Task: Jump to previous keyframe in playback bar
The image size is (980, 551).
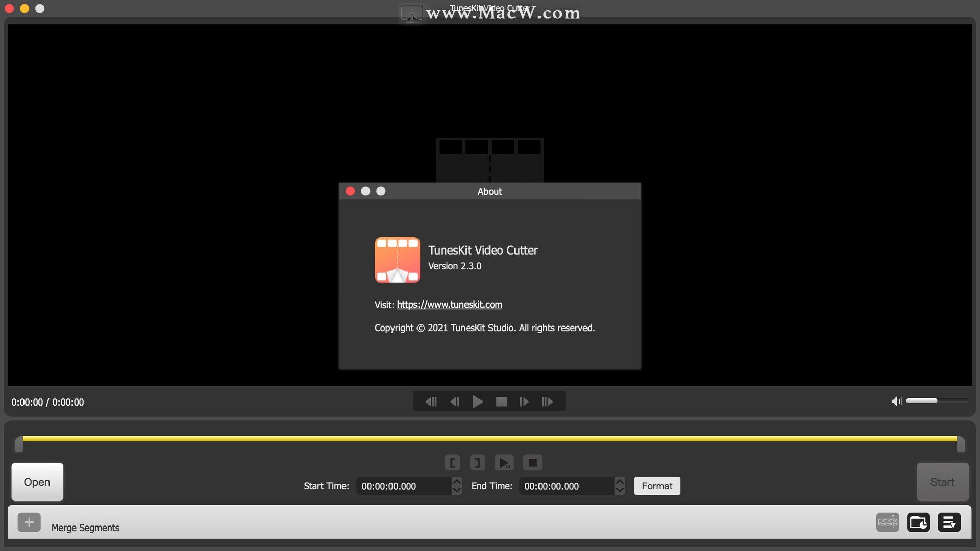Action: [x=431, y=402]
